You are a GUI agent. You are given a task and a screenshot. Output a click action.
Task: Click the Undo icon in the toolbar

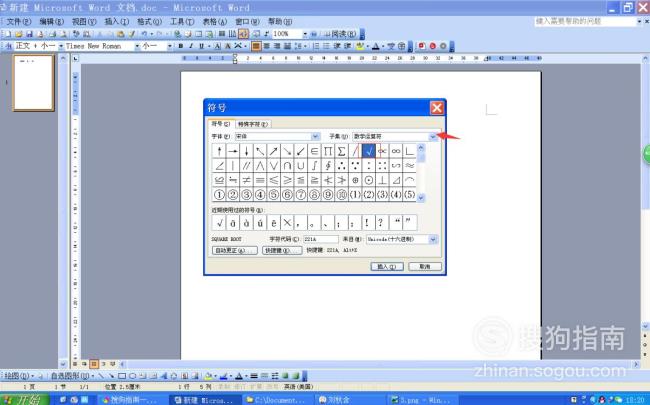(x=144, y=34)
